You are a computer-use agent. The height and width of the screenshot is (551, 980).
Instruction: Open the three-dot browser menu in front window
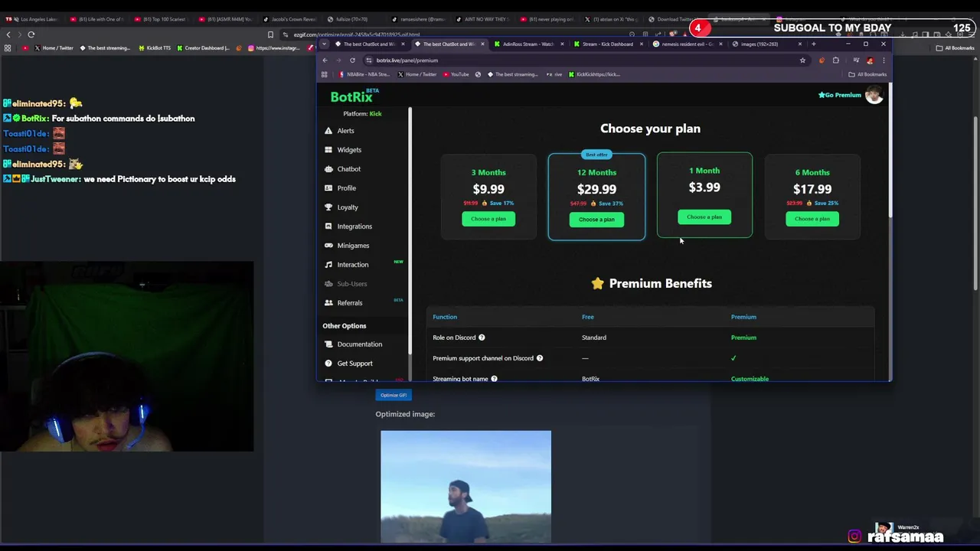tap(884, 60)
